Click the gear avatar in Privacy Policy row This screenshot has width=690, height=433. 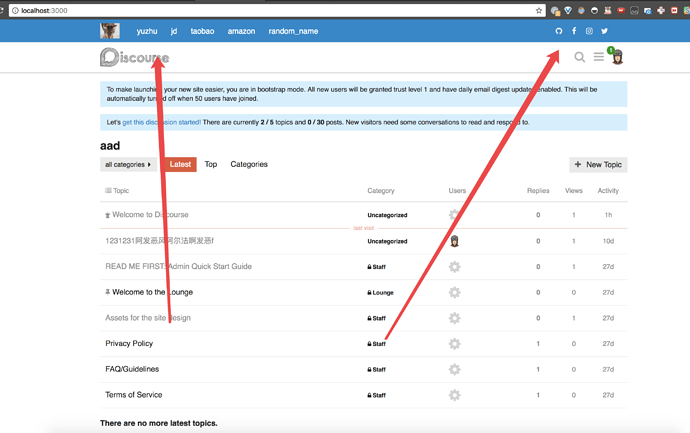(x=455, y=344)
